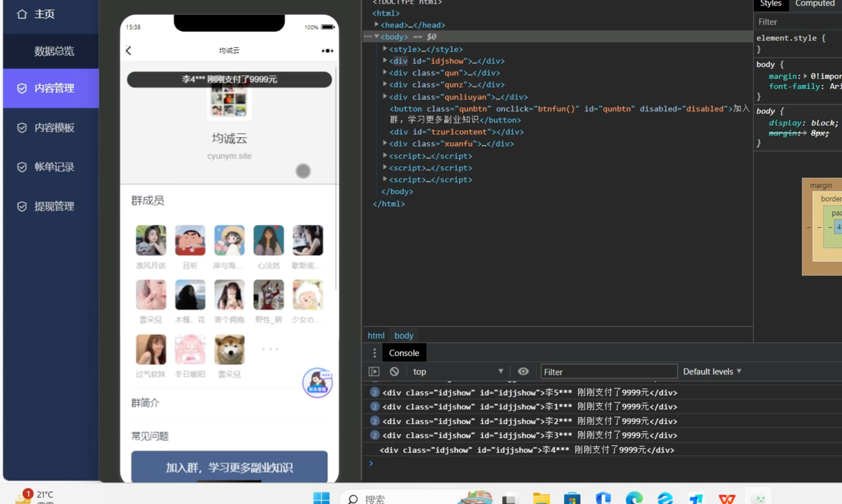Image resolution: width=842 pixels, height=504 pixels.
Task: Open the console drawer three-dot menu
Action: 375,353
